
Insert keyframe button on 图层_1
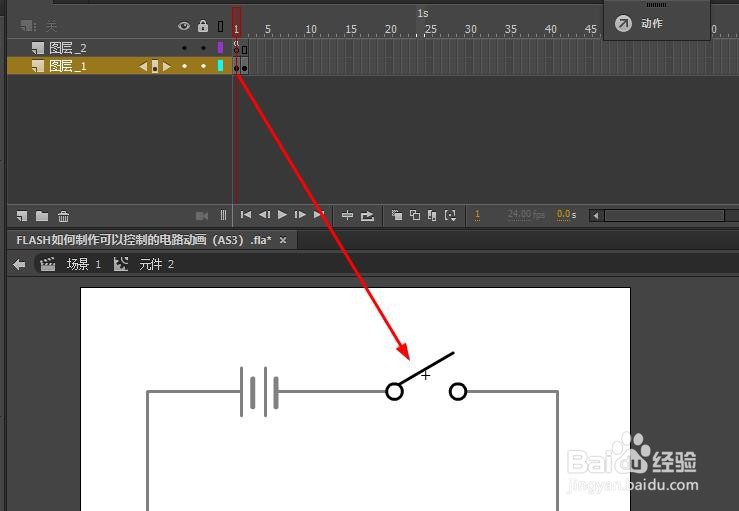155,66
